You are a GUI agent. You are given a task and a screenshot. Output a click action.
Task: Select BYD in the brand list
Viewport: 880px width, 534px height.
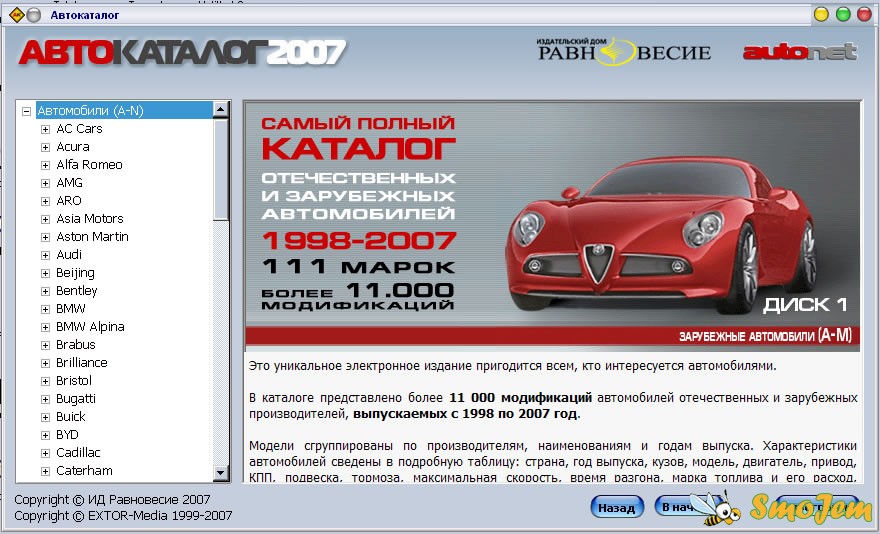click(67, 435)
